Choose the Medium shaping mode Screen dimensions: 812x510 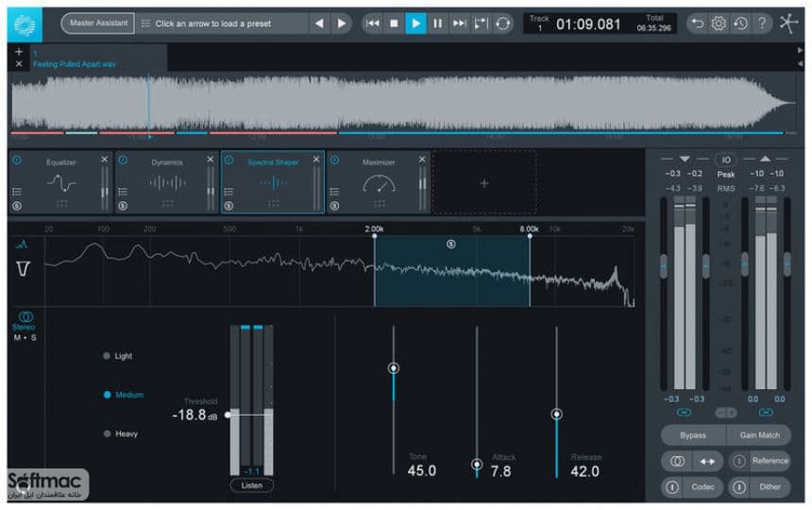[124, 395]
